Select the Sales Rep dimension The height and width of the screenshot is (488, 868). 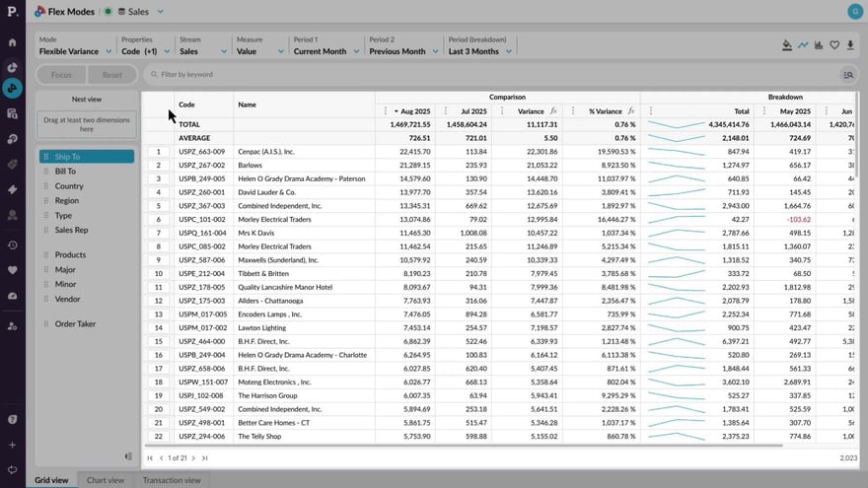[71, 230]
